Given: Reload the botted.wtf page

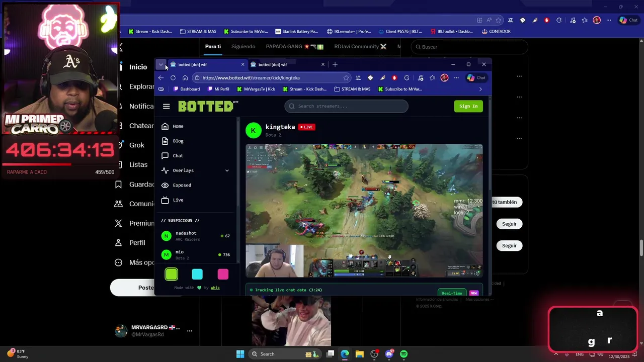Looking at the screenshot, I should click(x=173, y=78).
